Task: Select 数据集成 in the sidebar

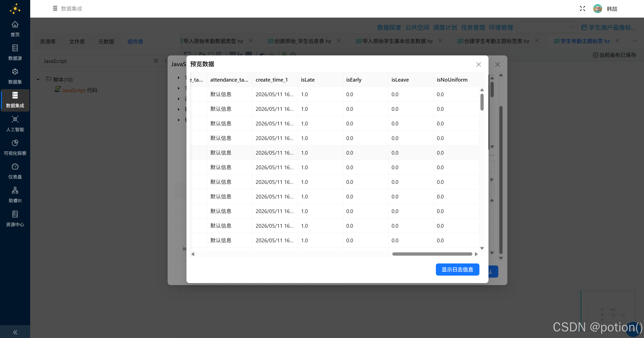Action: point(15,100)
